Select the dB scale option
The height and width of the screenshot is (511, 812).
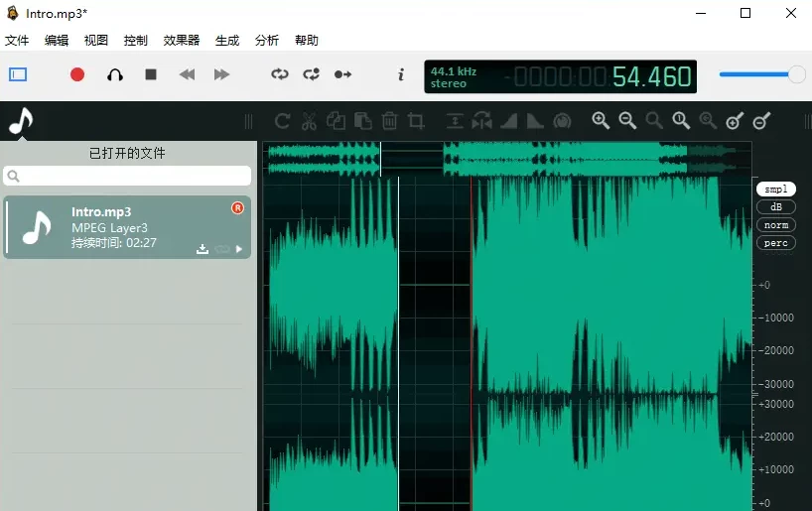pos(775,207)
